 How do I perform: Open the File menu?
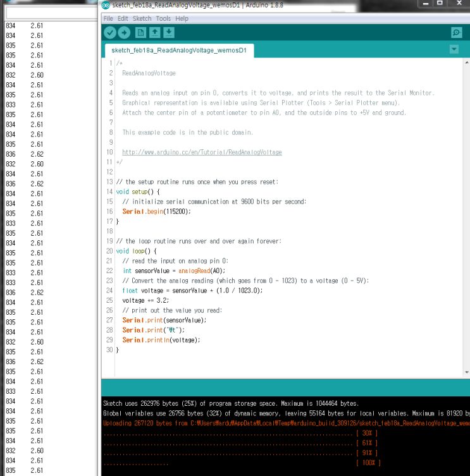pos(108,19)
